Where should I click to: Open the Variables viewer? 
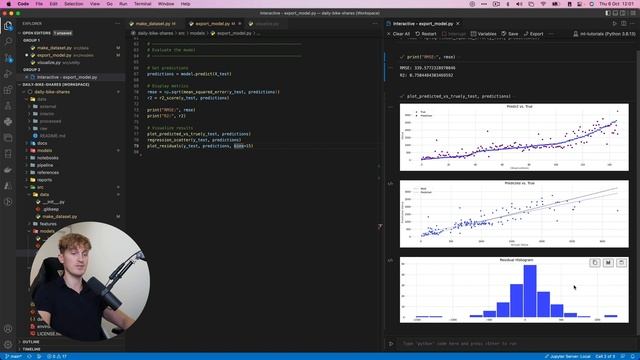pos(483,34)
